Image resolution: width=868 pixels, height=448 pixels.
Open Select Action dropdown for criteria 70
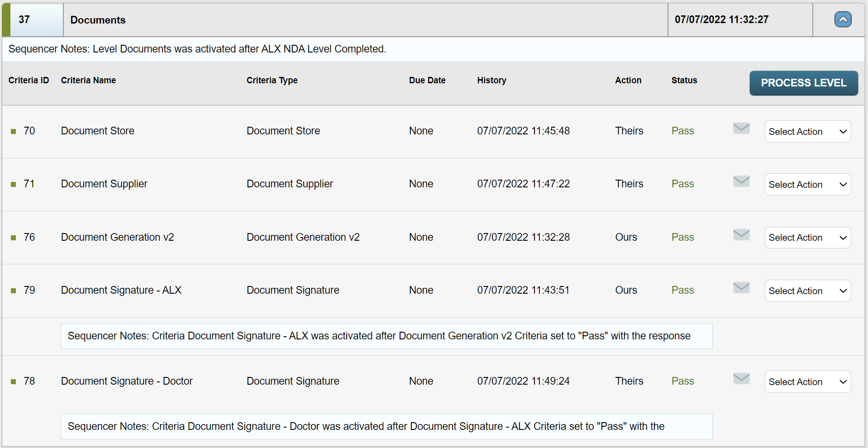pos(808,132)
